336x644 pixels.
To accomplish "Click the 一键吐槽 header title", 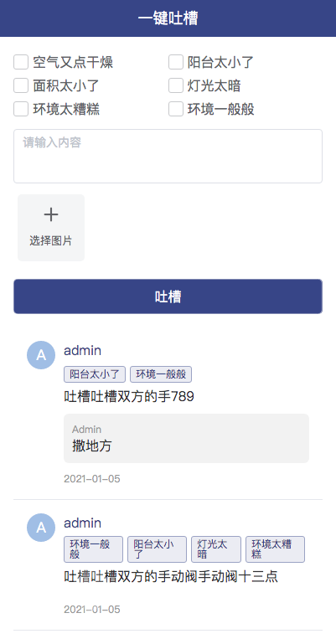I will coord(168,18).
